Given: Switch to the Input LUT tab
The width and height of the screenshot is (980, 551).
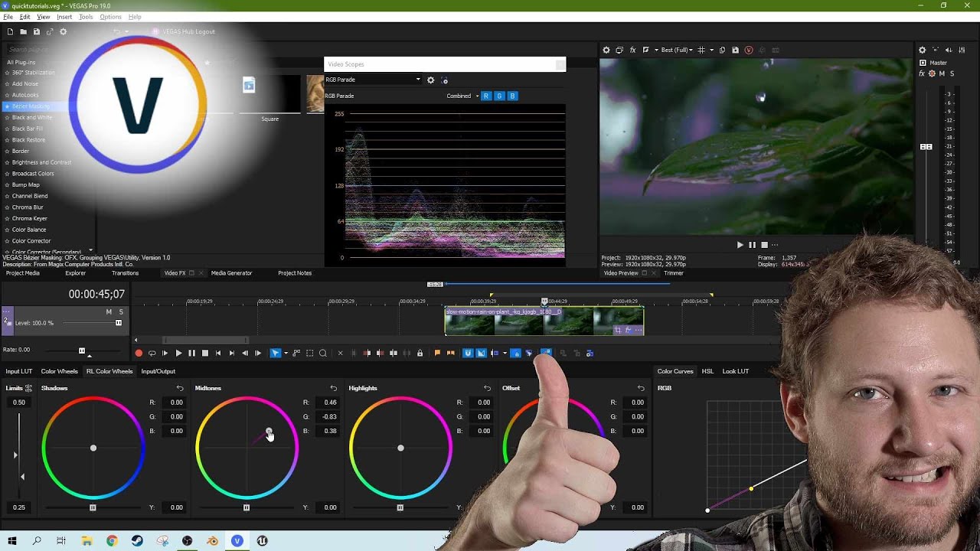Looking at the screenshot, I should coord(19,371).
